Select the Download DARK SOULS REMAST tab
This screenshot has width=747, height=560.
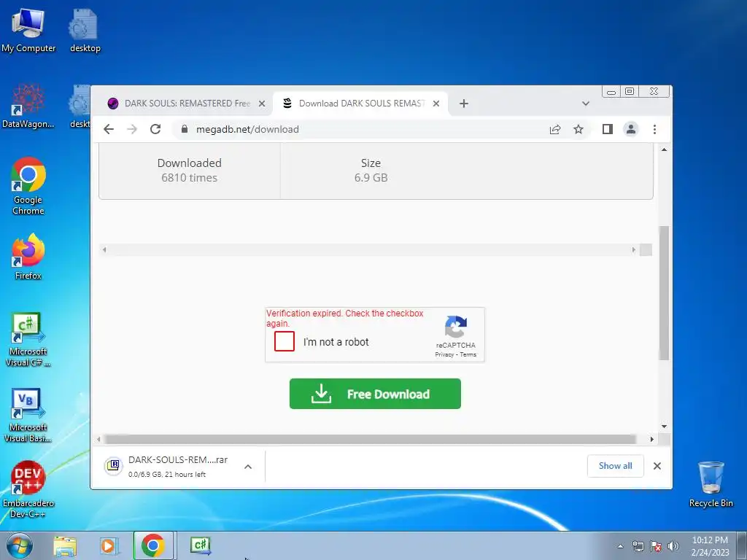[x=360, y=104]
